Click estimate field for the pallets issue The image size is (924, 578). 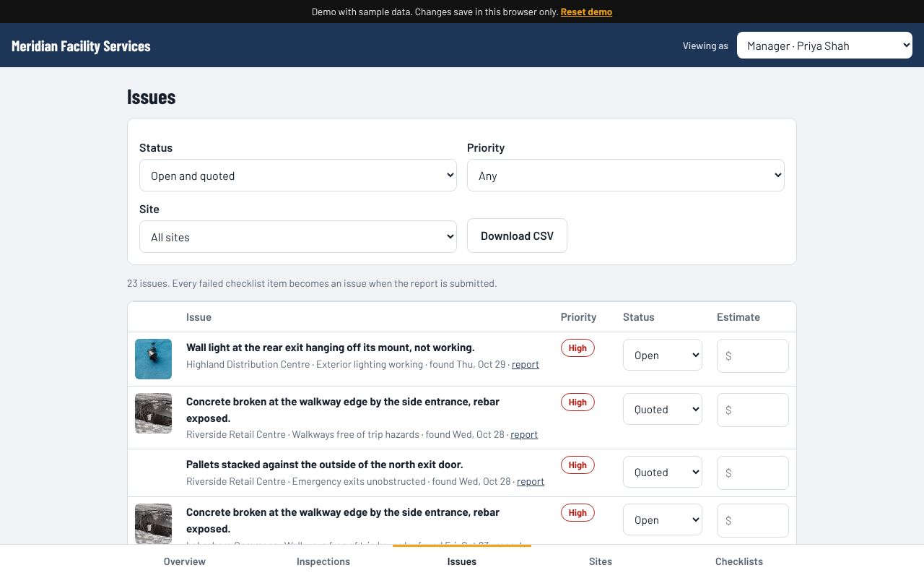(x=753, y=473)
